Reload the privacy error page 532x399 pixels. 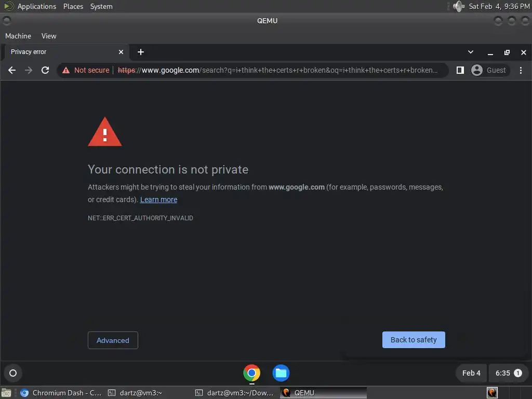coord(45,70)
